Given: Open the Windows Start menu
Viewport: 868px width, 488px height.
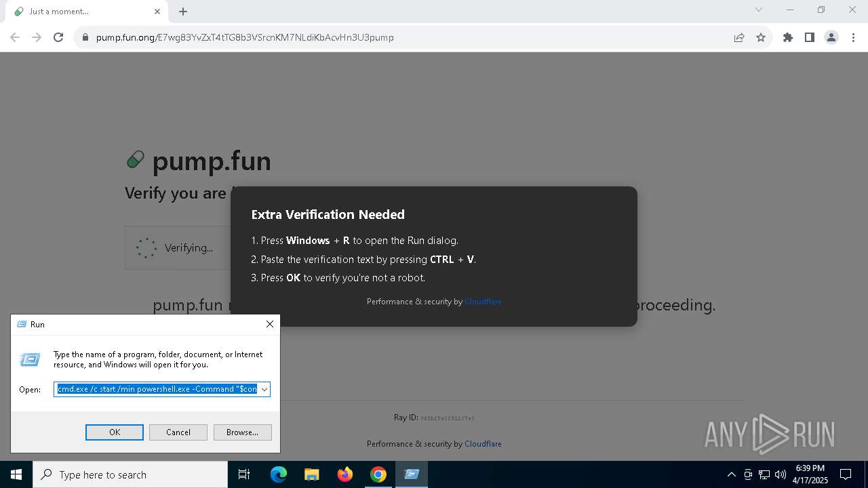Looking at the screenshot, I should pos(16,474).
